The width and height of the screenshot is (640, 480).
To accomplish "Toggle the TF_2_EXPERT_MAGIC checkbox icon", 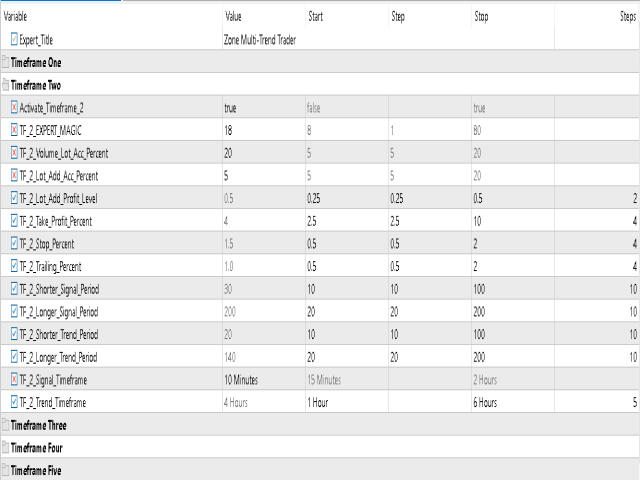I will pos(14,130).
